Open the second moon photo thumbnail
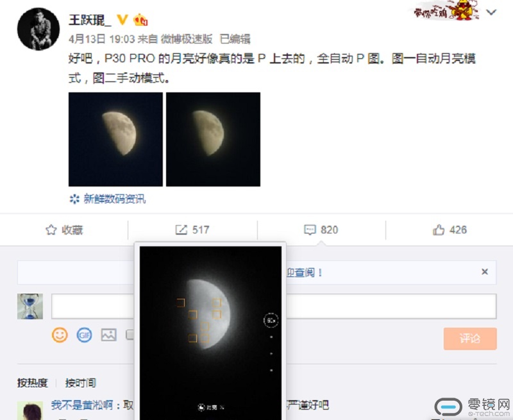The height and width of the screenshot is (420, 513). point(214,139)
